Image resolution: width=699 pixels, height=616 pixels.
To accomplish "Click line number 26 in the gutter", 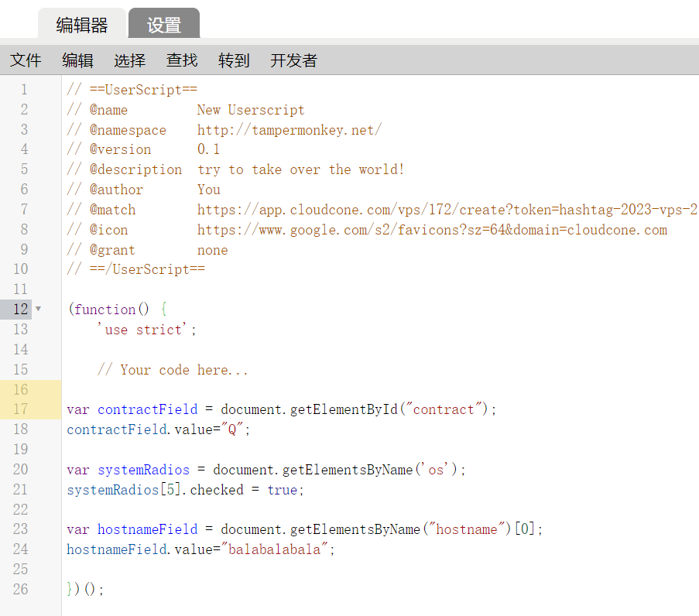I will (x=21, y=590).
